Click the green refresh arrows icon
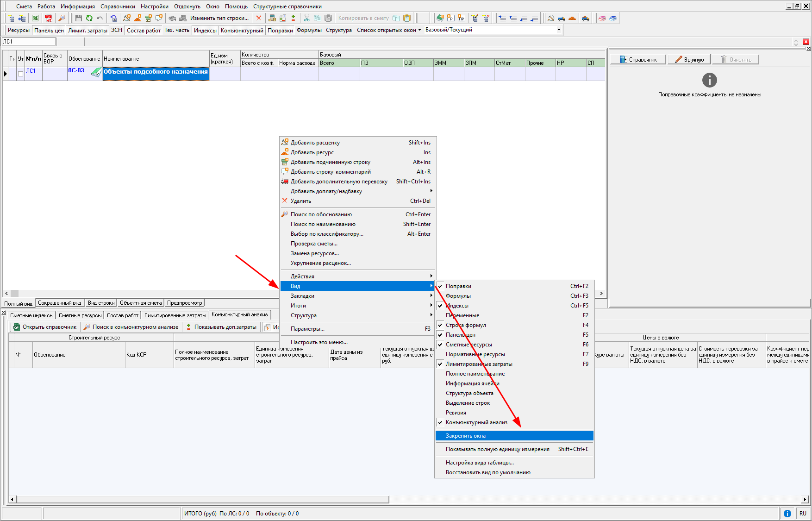812x521 pixels. 89,18
